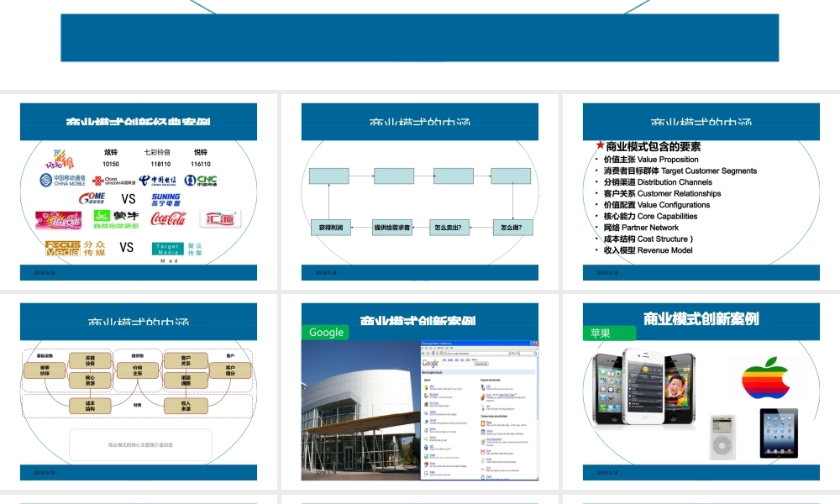Click the 成本结构 Cost Structure bullet
840x504 pixels.
pos(648,239)
